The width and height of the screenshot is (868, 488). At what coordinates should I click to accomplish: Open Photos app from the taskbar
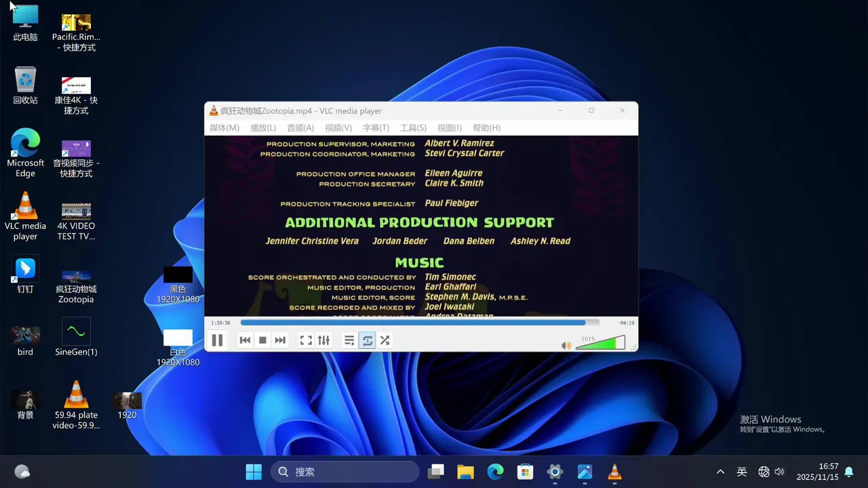click(585, 472)
